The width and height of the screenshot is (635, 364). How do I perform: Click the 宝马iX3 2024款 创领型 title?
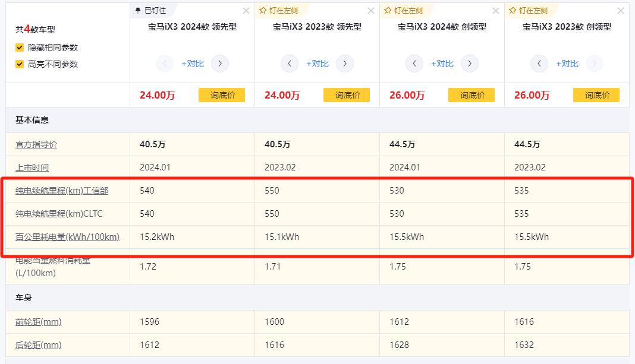[442, 27]
